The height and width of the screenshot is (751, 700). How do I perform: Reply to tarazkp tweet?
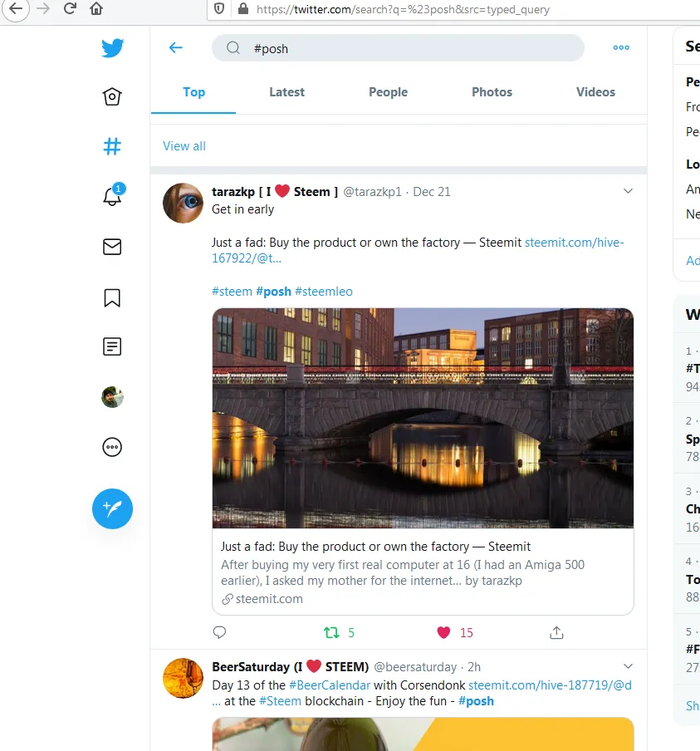[x=219, y=633]
